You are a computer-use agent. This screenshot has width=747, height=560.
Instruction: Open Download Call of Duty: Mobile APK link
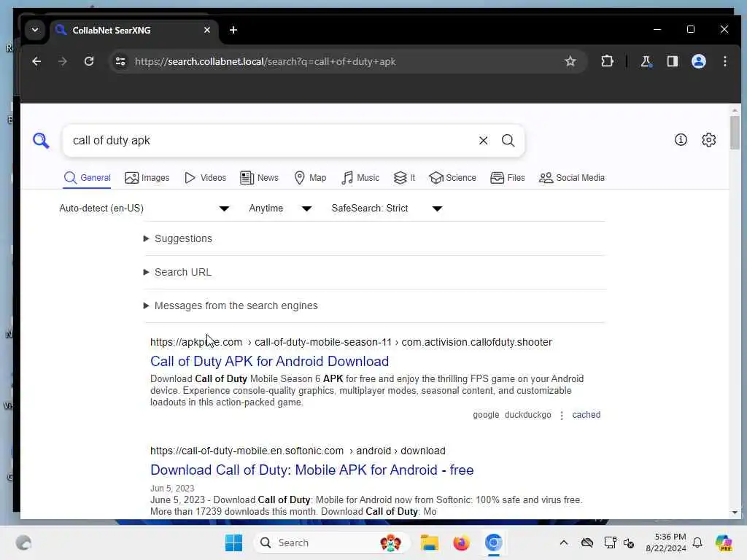312,470
